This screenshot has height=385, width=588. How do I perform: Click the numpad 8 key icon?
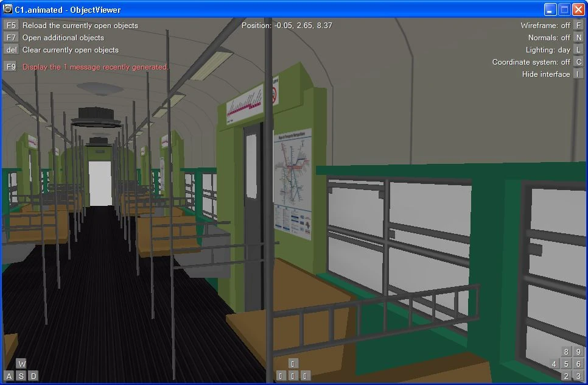pos(566,351)
